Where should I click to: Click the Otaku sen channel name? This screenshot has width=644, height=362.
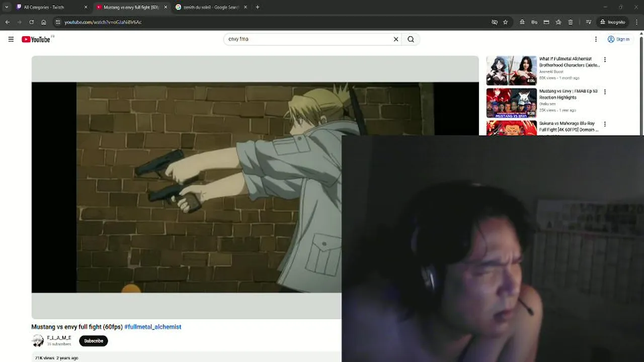[547, 104]
